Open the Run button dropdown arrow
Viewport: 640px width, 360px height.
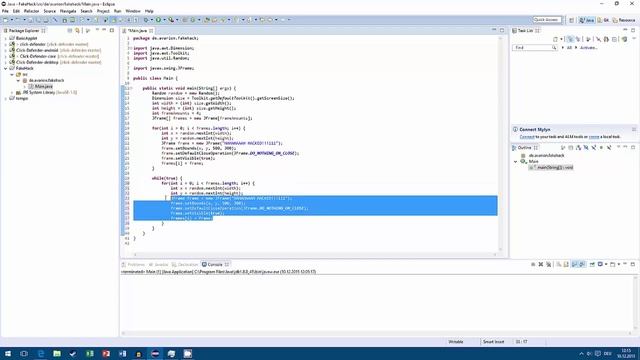pos(164,20)
